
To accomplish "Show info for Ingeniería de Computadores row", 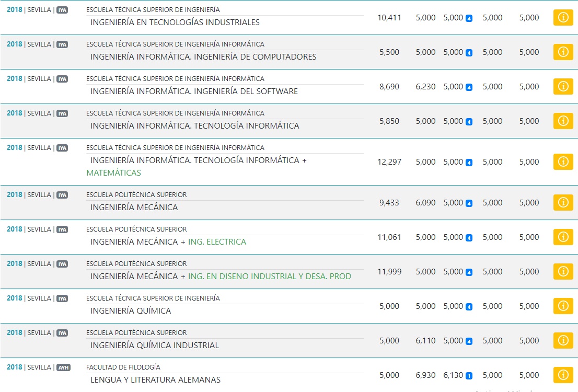I will click(563, 52).
